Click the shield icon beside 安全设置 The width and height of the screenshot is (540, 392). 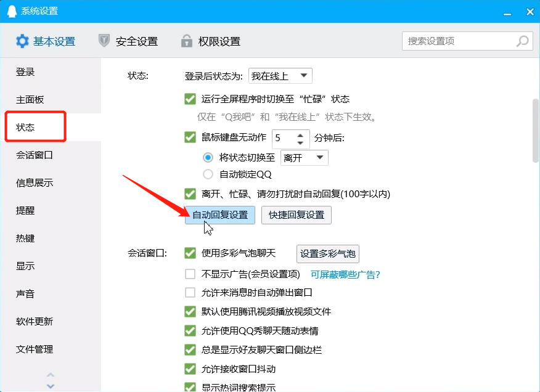tap(105, 41)
